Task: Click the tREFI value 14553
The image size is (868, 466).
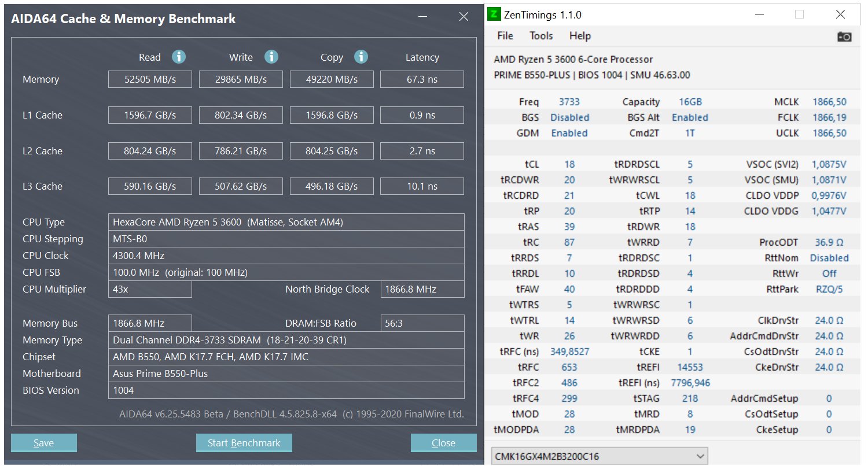Action: (x=690, y=367)
